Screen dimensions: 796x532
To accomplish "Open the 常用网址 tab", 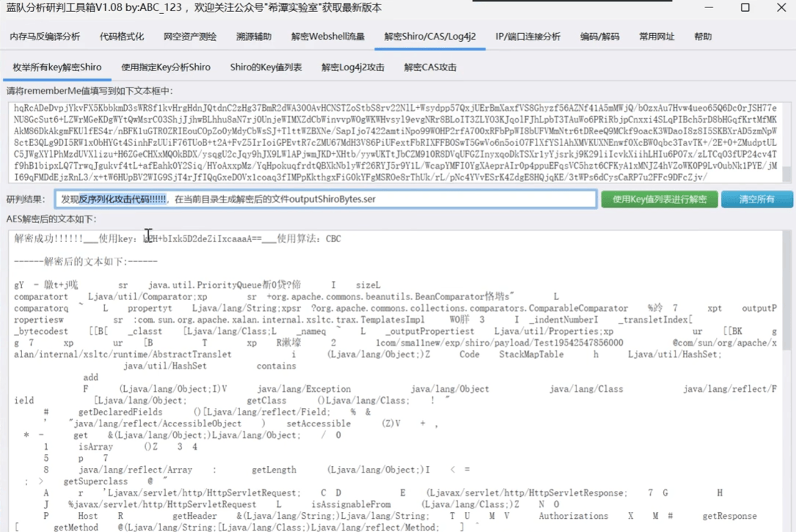I will (657, 37).
